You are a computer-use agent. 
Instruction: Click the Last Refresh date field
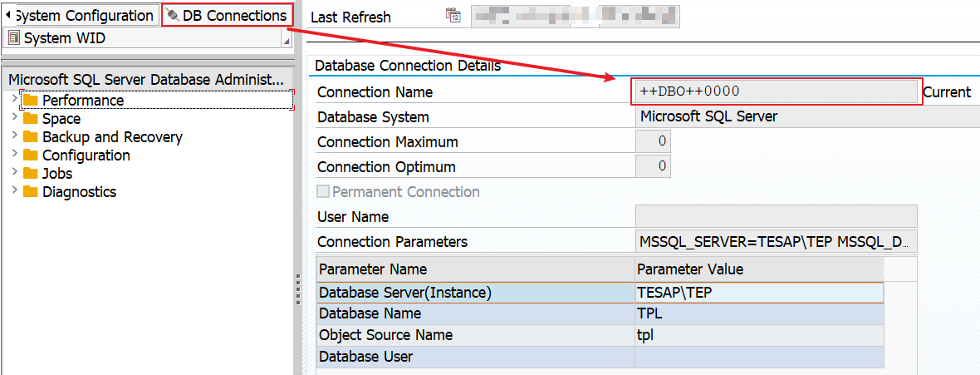[575, 17]
